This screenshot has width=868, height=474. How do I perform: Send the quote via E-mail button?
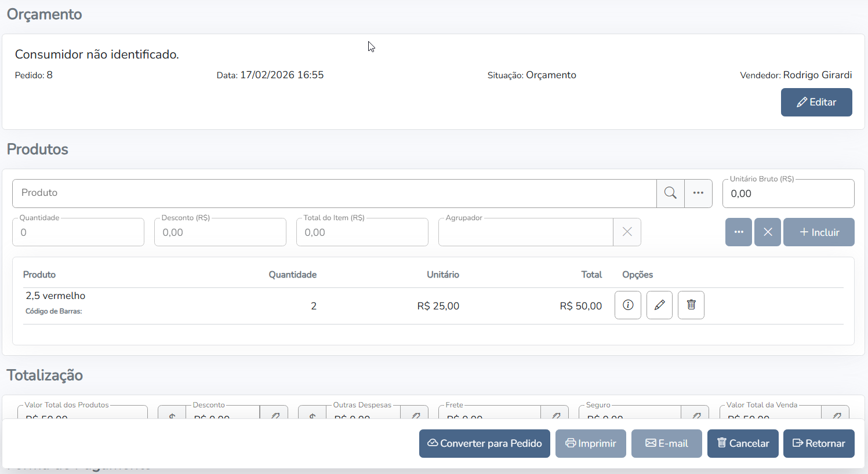[666, 443]
